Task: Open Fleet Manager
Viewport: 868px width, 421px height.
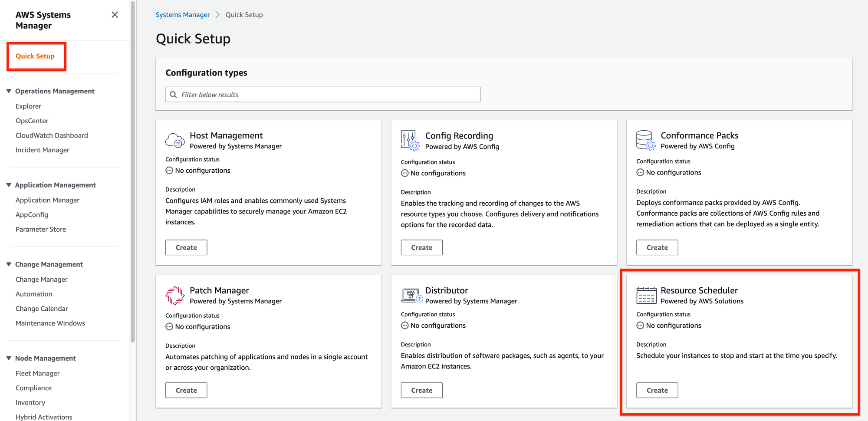Action: pyautogui.click(x=38, y=373)
